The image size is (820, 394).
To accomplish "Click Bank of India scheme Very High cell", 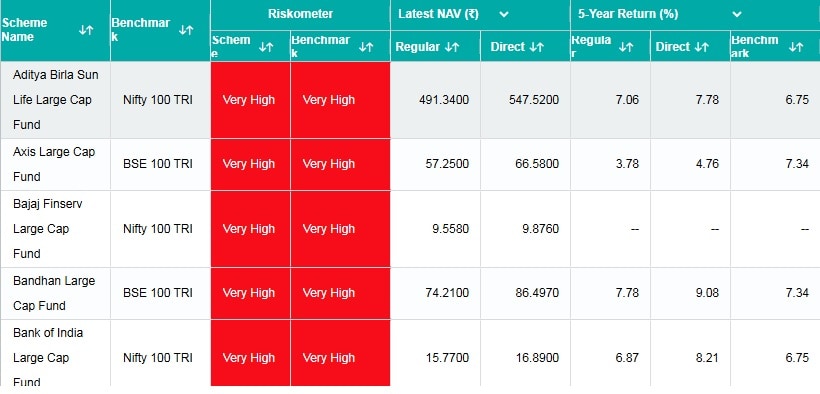I will tap(250, 353).
